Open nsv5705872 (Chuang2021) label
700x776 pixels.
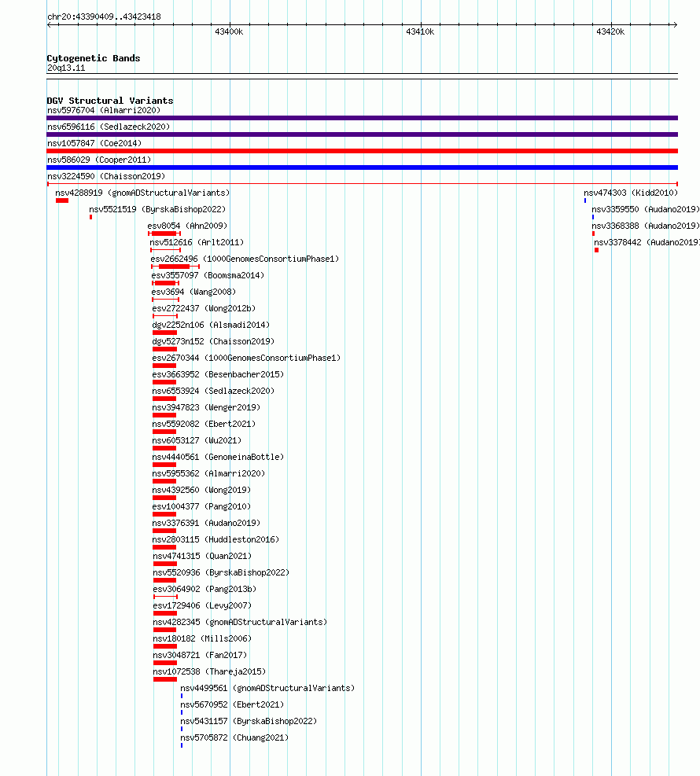234,738
